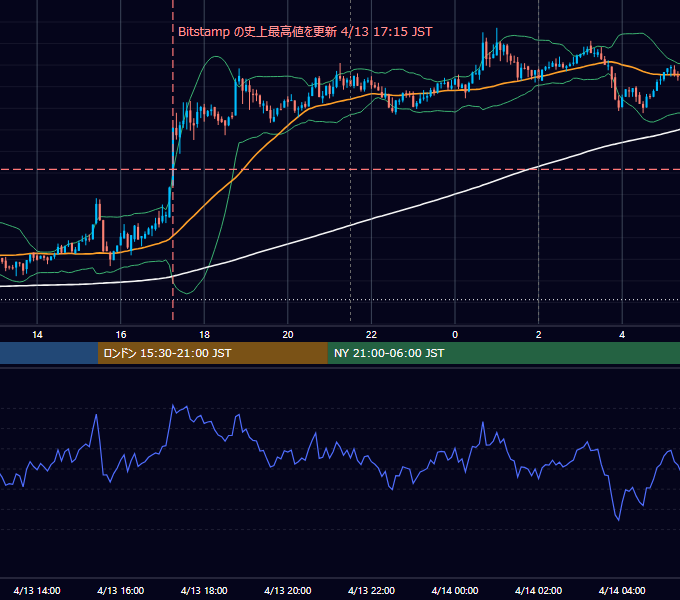Image resolution: width=680 pixels, height=600 pixels.
Task: Click the 4/13 18:00 time label
Action: coord(204,590)
